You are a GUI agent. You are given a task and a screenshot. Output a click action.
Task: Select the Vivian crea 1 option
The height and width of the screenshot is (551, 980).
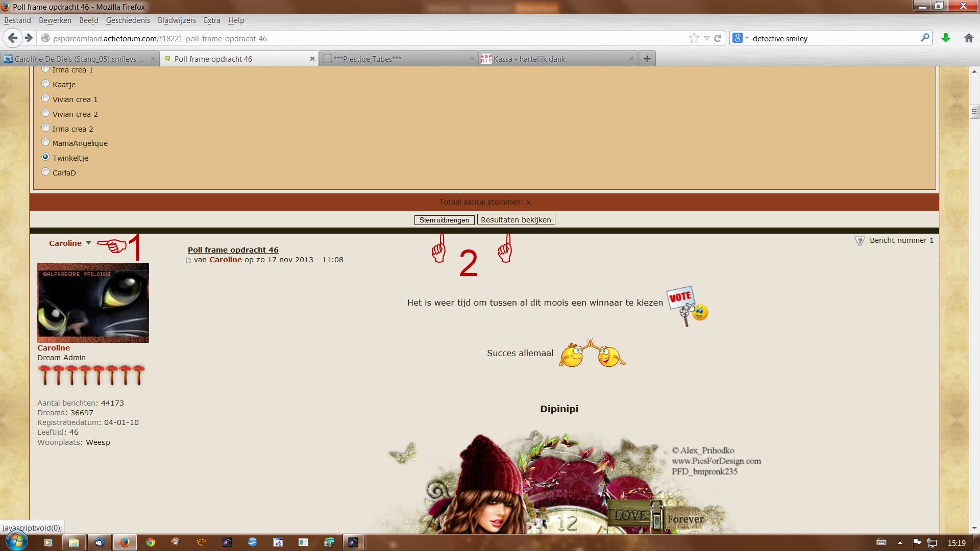pos(45,98)
